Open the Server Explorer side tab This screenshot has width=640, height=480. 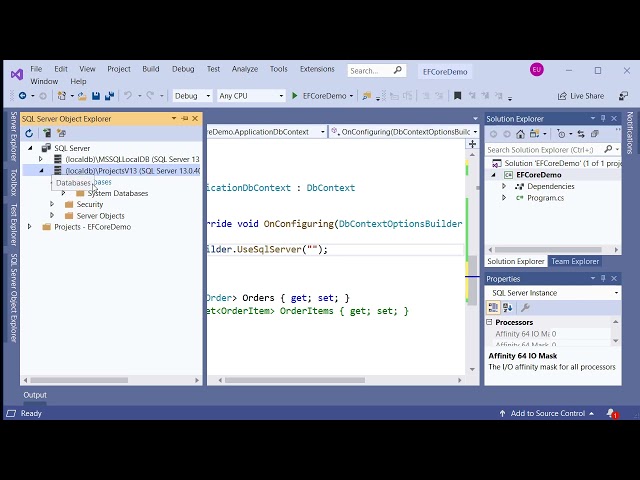13,136
